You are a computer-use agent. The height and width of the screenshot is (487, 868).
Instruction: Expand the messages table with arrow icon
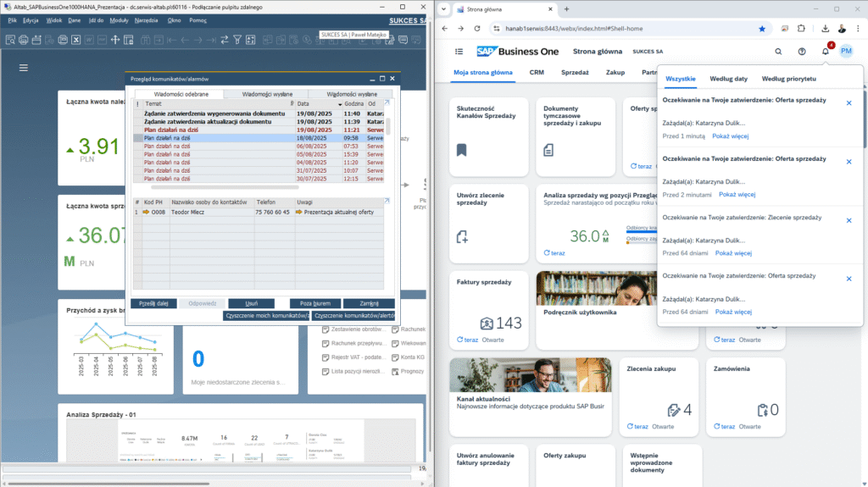pos(387,103)
